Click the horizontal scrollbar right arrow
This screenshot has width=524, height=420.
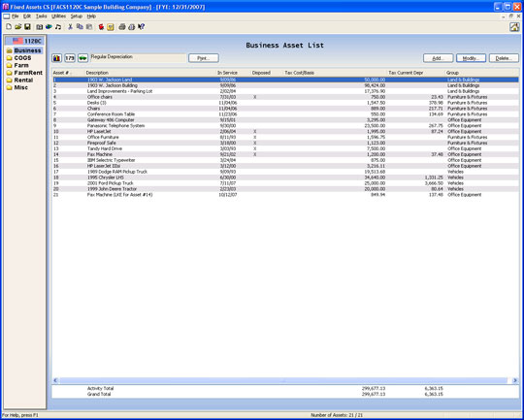tap(515, 380)
